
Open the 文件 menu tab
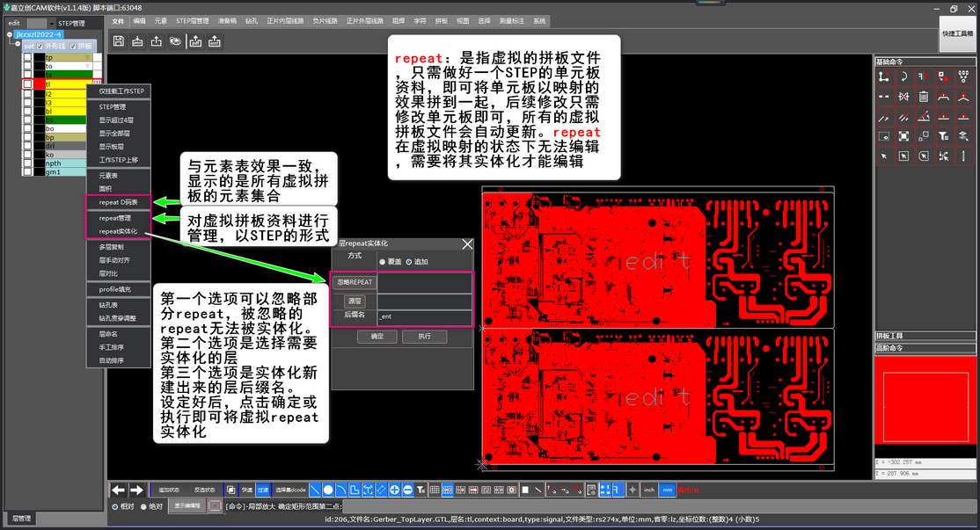[118, 20]
